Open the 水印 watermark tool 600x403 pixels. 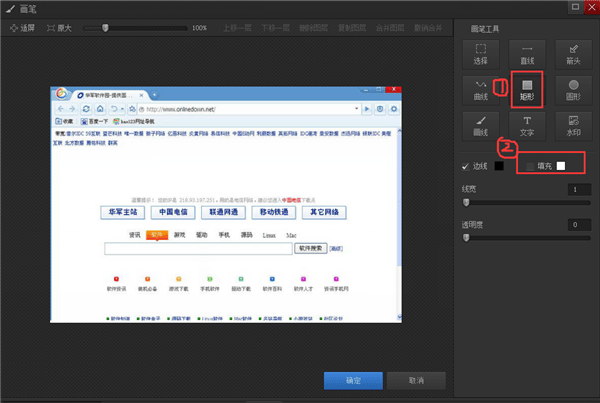point(573,126)
